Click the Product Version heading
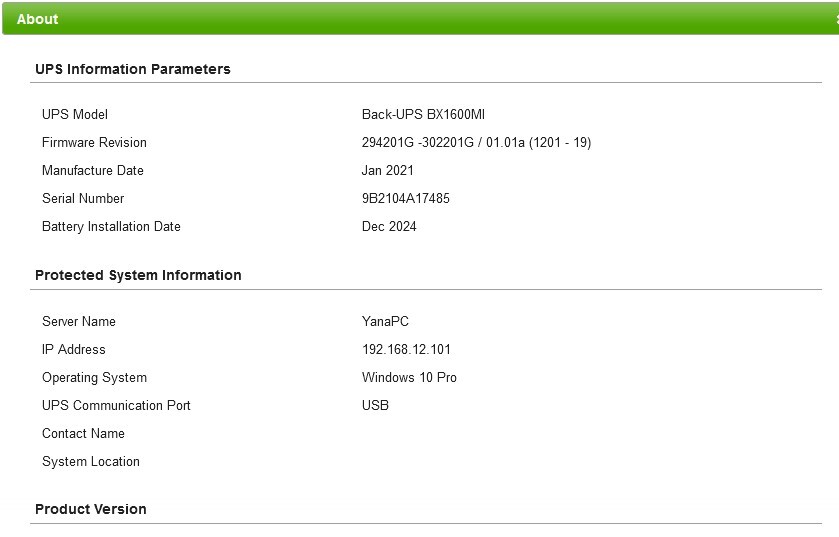This screenshot has height=537, width=839. 91,509
